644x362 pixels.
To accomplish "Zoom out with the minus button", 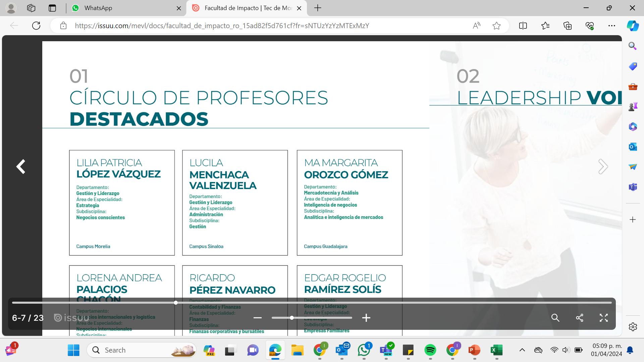I will [x=257, y=318].
